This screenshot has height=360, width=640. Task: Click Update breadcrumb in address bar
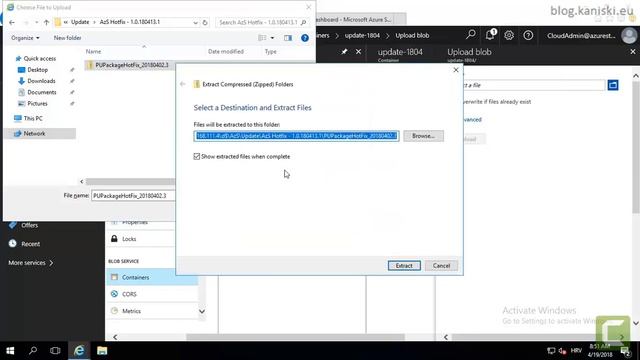(80, 22)
